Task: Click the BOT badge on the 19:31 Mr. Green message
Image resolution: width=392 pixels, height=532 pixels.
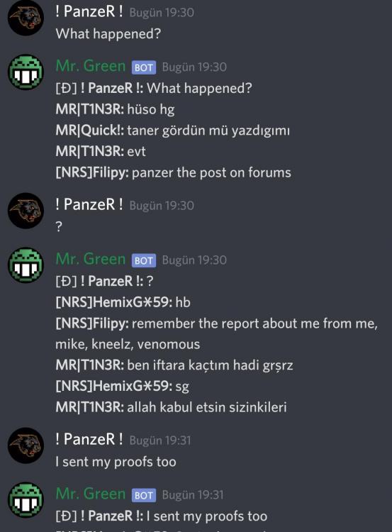Action: click(144, 495)
